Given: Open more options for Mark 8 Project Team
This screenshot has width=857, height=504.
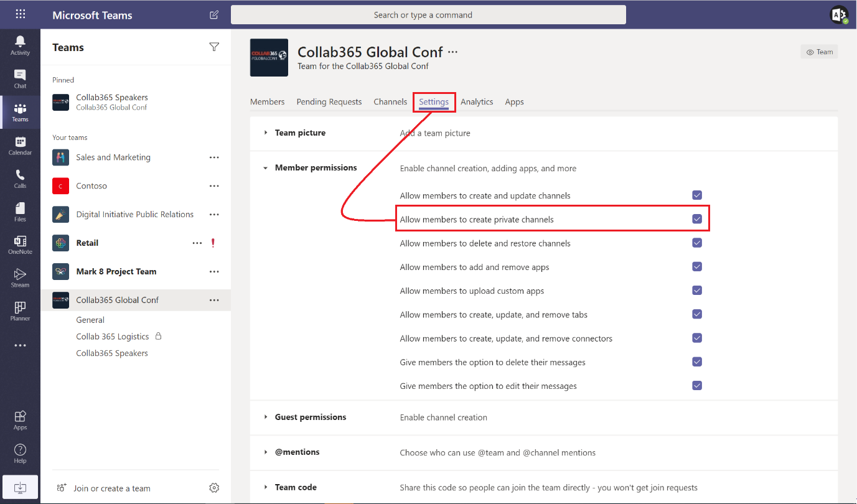Looking at the screenshot, I should [214, 272].
